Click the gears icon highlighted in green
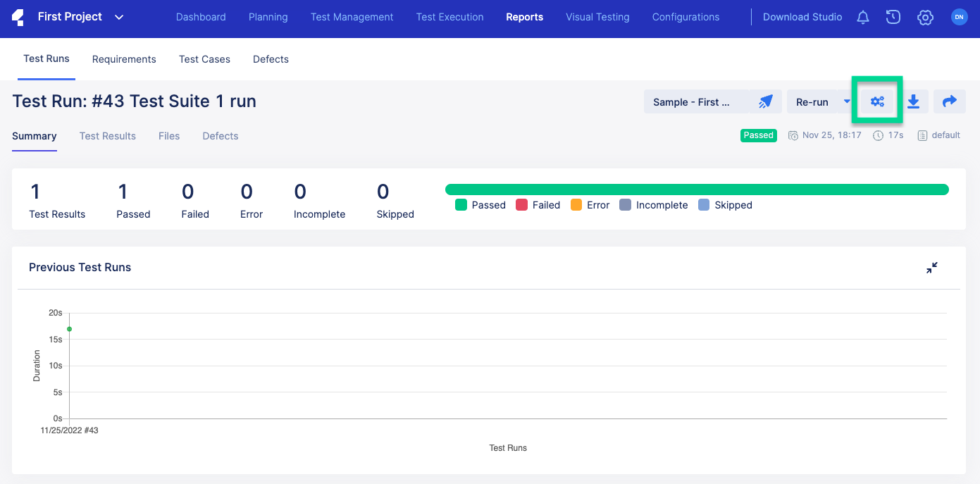980x484 pixels. 877,101
